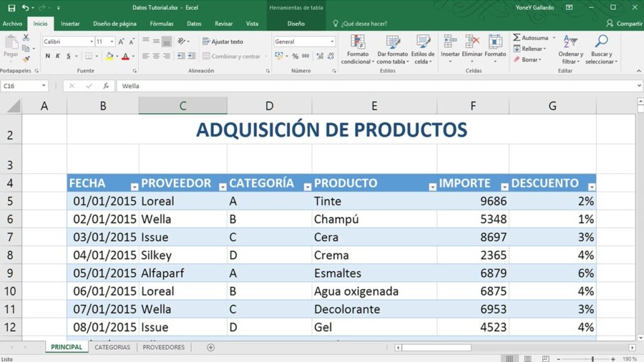This screenshot has width=644, height=362.
Task: Click the percent style icon
Action: point(296,57)
